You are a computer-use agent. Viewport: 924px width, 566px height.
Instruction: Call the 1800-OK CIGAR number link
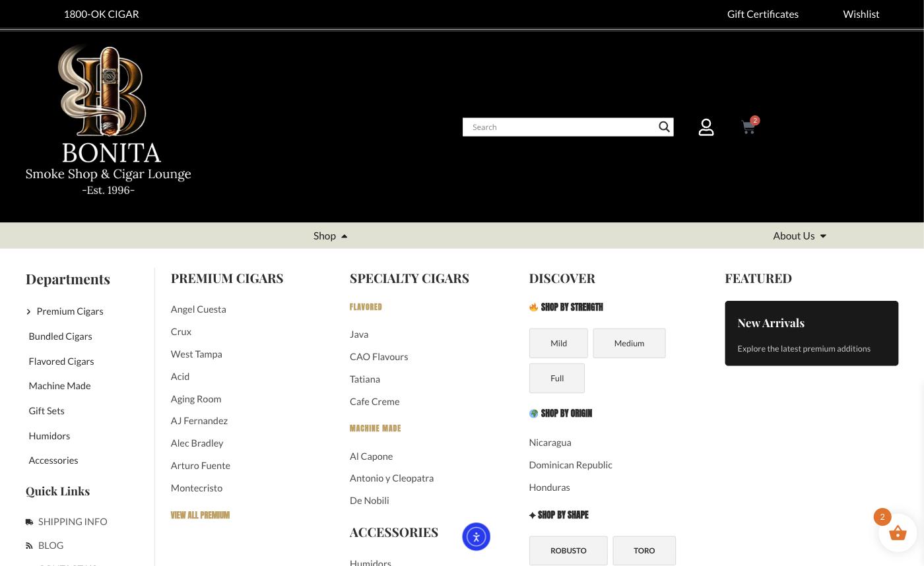pyautogui.click(x=101, y=14)
